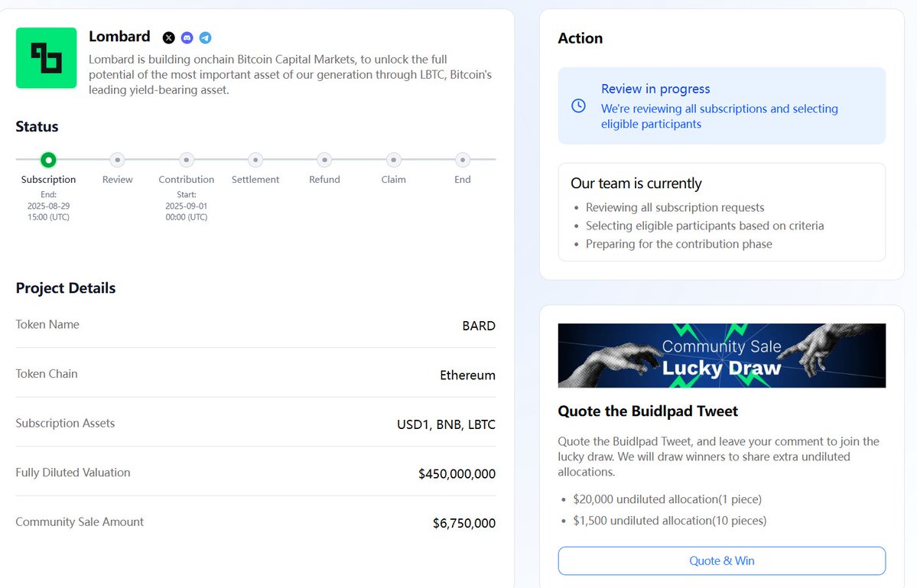Open Lombard's X (Twitter) profile icon
Viewport: 917px width, 588px height.
(x=168, y=38)
